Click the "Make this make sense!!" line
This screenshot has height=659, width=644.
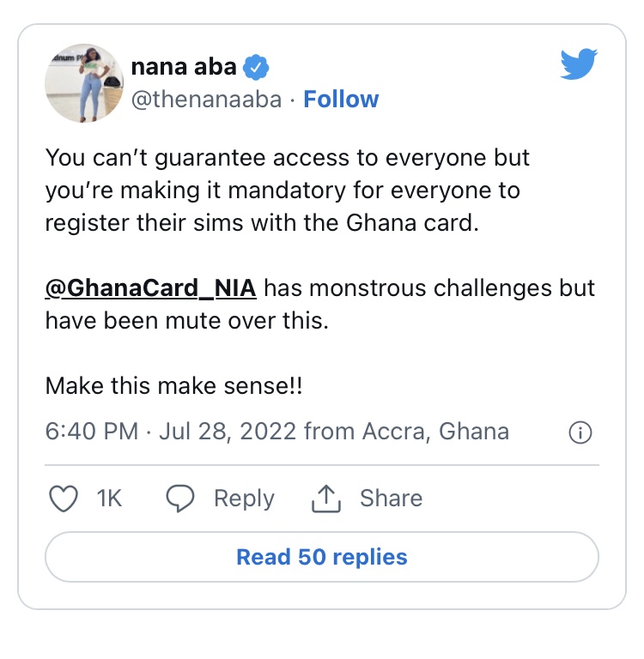173,386
